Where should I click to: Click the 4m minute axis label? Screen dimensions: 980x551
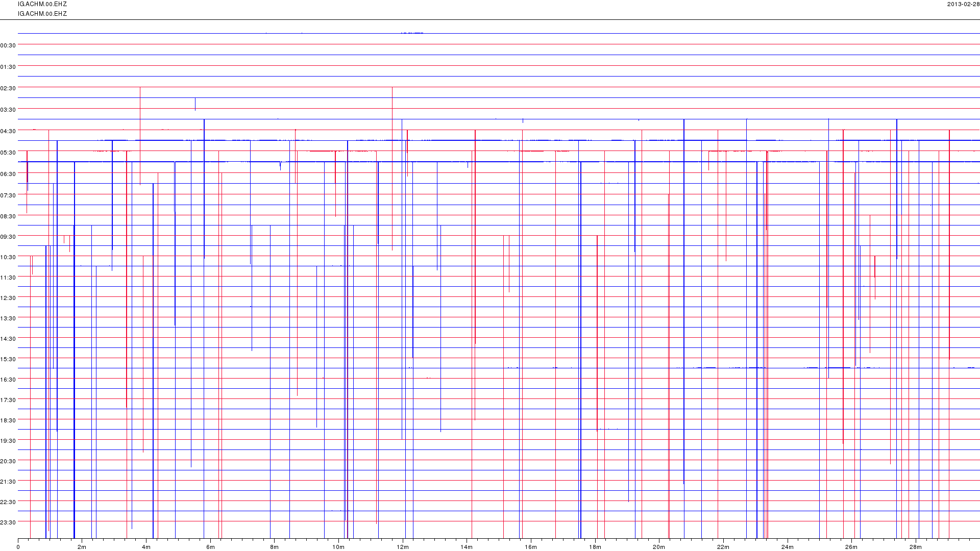(146, 547)
